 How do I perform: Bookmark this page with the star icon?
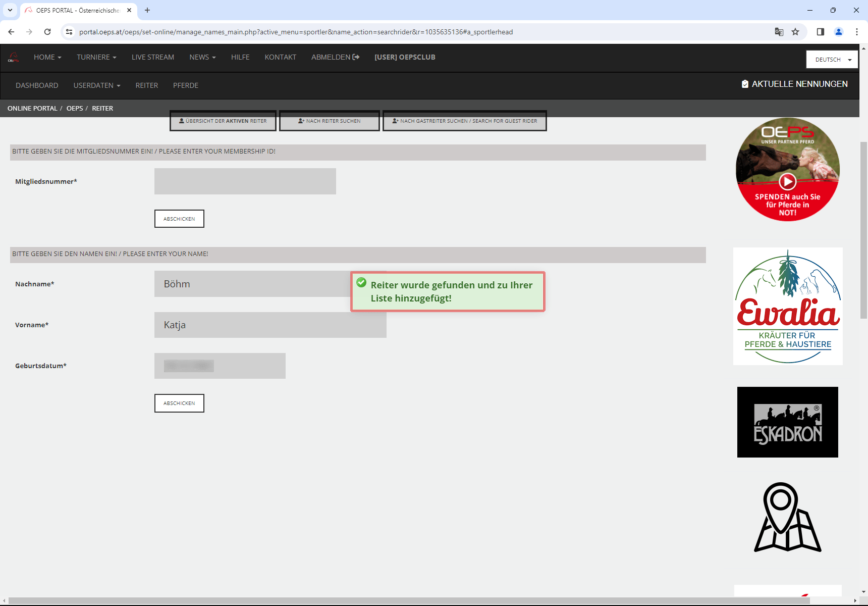click(x=795, y=32)
